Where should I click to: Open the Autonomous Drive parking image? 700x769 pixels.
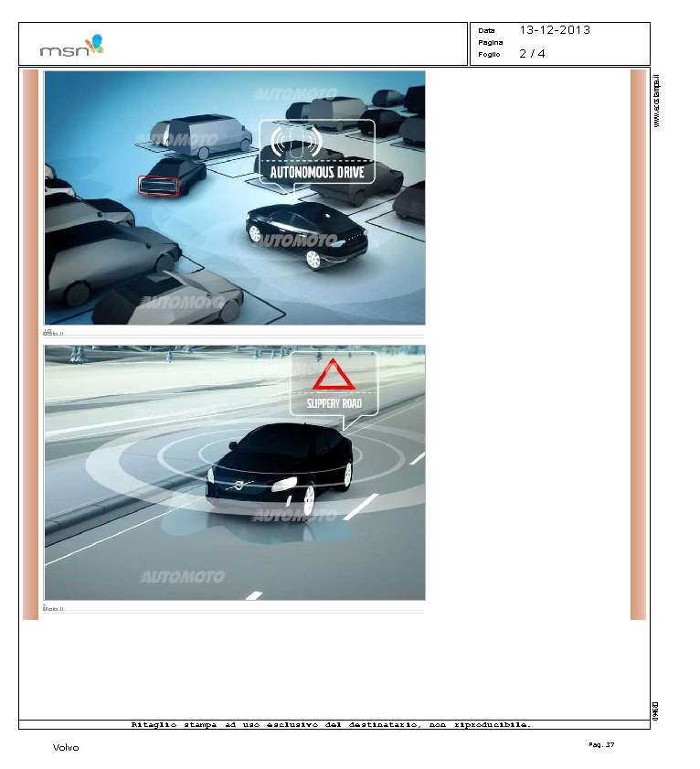pyautogui.click(x=235, y=198)
